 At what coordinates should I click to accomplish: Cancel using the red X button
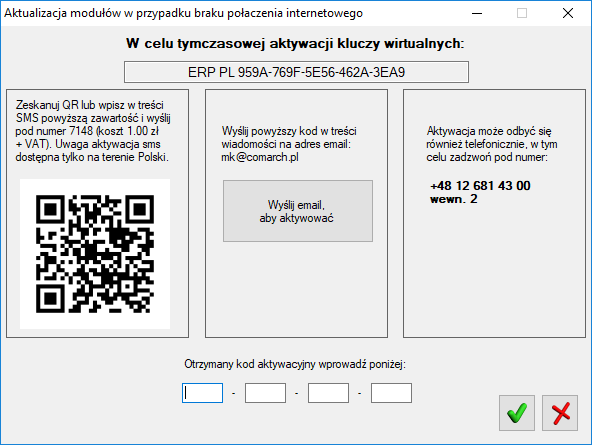click(x=560, y=413)
